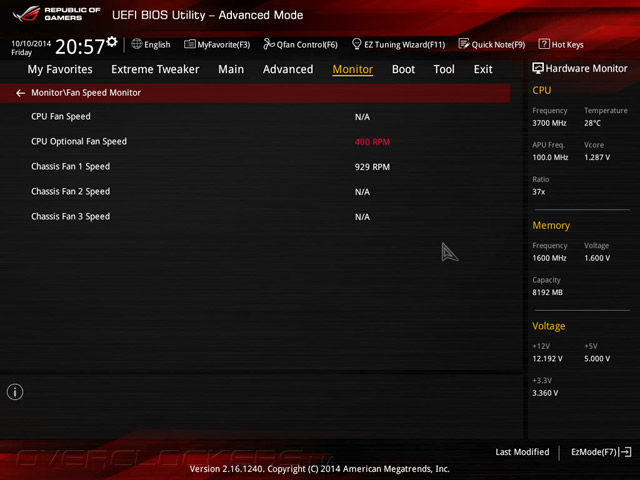Go to the Main tab
Image resolution: width=640 pixels, height=480 pixels.
point(231,69)
